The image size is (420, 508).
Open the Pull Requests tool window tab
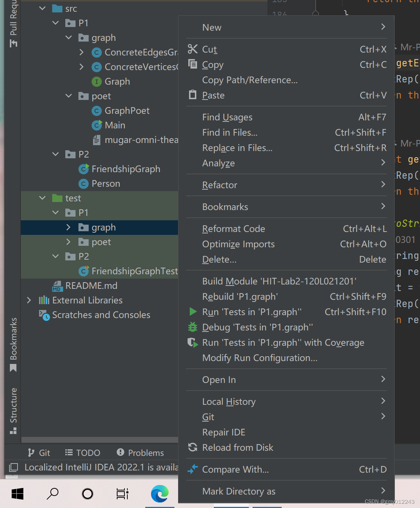[13, 23]
